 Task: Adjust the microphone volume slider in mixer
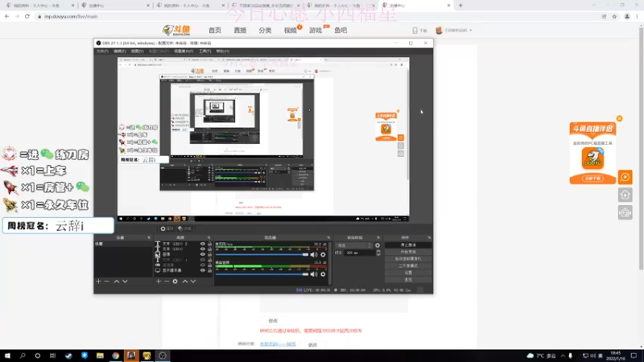(262, 255)
